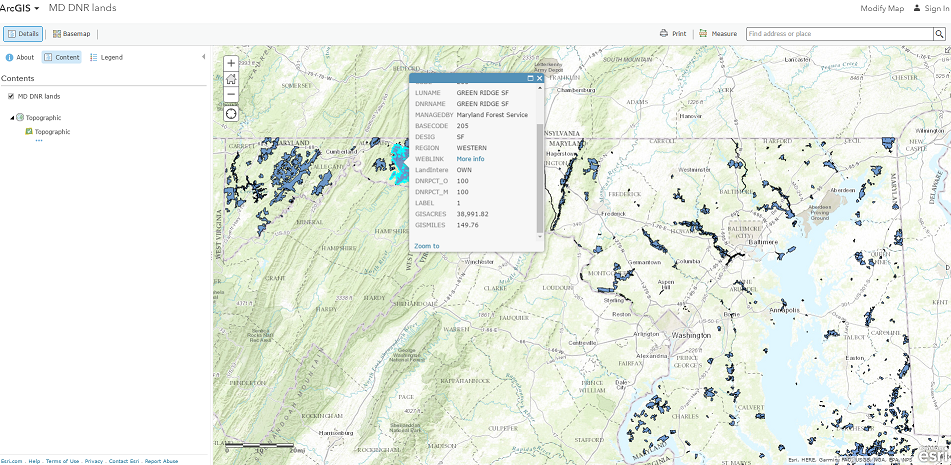This screenshot has width=951, height=465.
Task: Follow the WEBLINK More info link
Action: (x=471, y=159)
